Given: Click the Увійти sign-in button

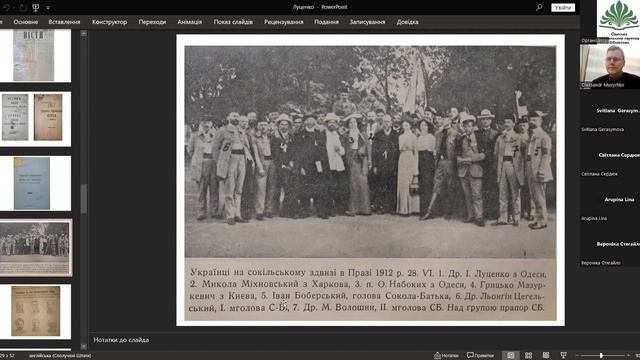Looking at the screenshot, I should pyautogui.click(x=563, y=7).
